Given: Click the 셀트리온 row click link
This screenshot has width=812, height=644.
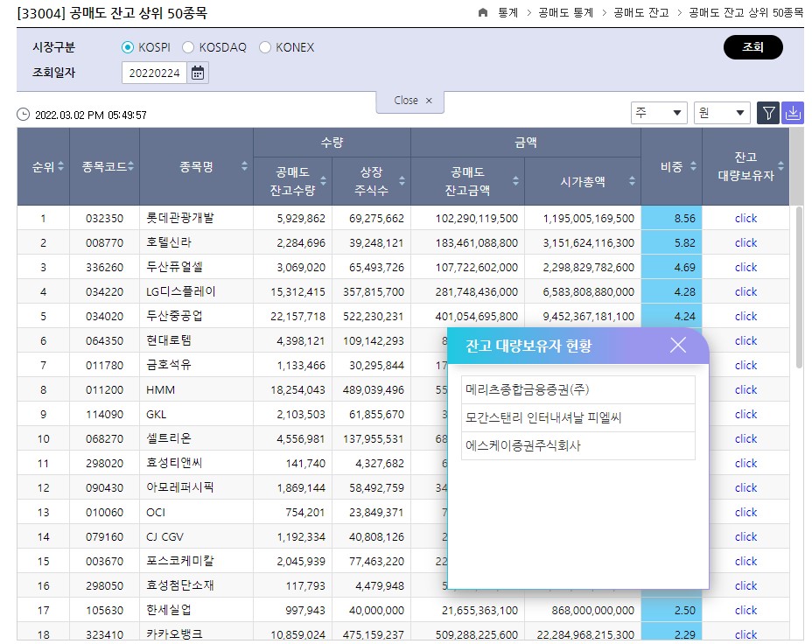Looking at the screenshot, I should [745, 439].
